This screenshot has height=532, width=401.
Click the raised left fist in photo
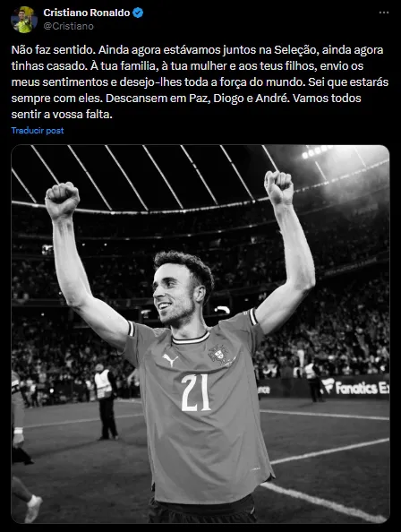(62, 199)
